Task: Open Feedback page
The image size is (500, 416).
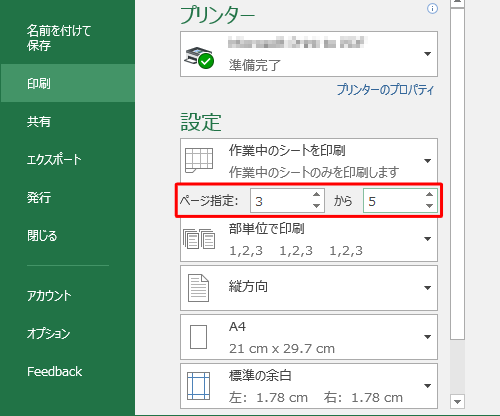Action: click(x=54, y=371)
